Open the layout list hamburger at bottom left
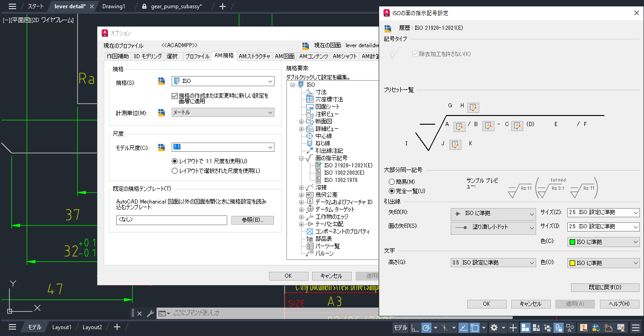 pos(12,327)
